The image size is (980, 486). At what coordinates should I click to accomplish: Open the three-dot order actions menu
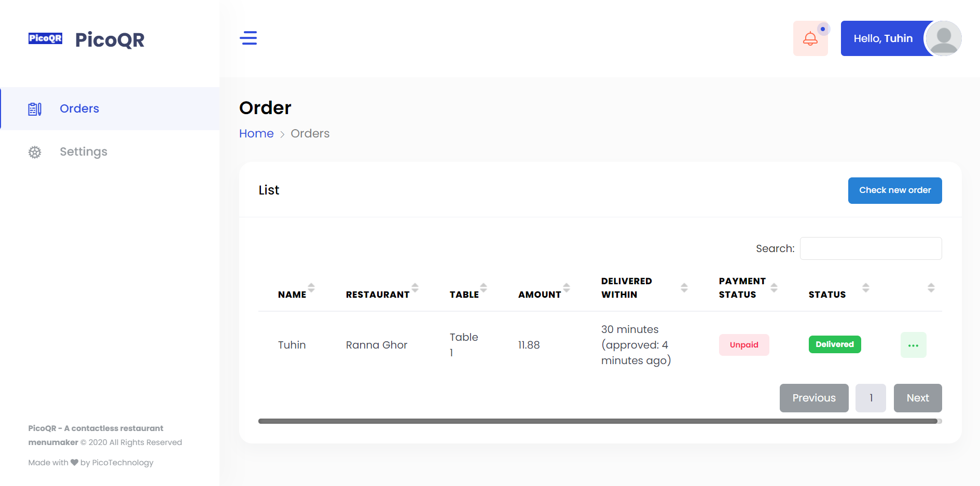(x=913, y=345)
